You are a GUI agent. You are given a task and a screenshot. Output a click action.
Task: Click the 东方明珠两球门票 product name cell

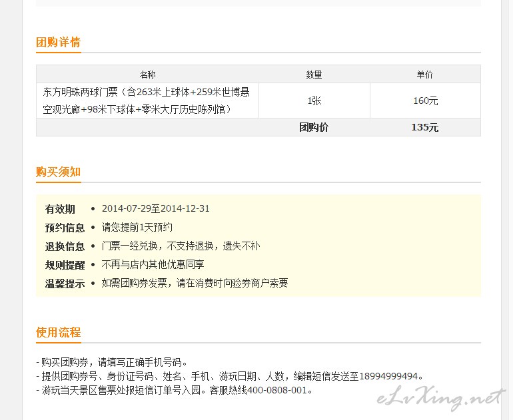click(x=147, y=101)
